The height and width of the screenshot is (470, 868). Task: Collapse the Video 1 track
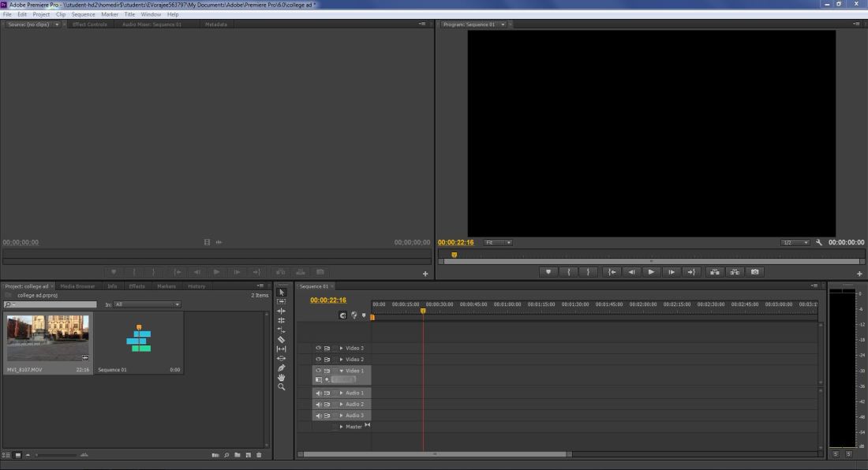342,371
